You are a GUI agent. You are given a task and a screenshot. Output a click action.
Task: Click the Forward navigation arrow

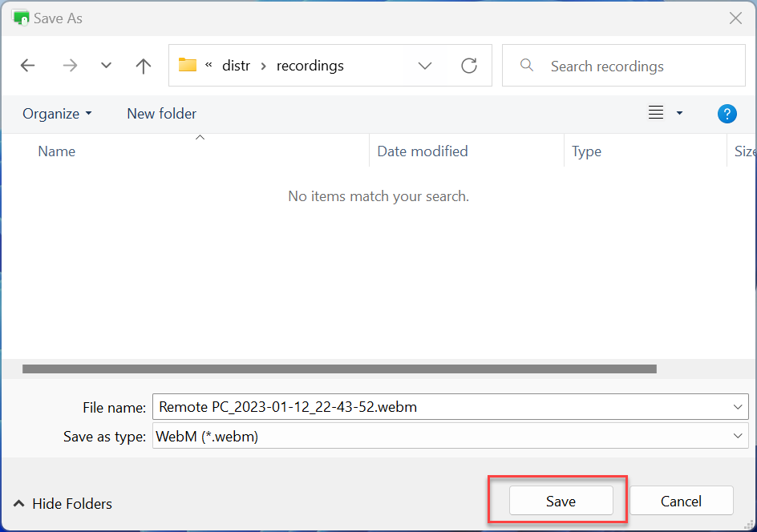(70, 66)
